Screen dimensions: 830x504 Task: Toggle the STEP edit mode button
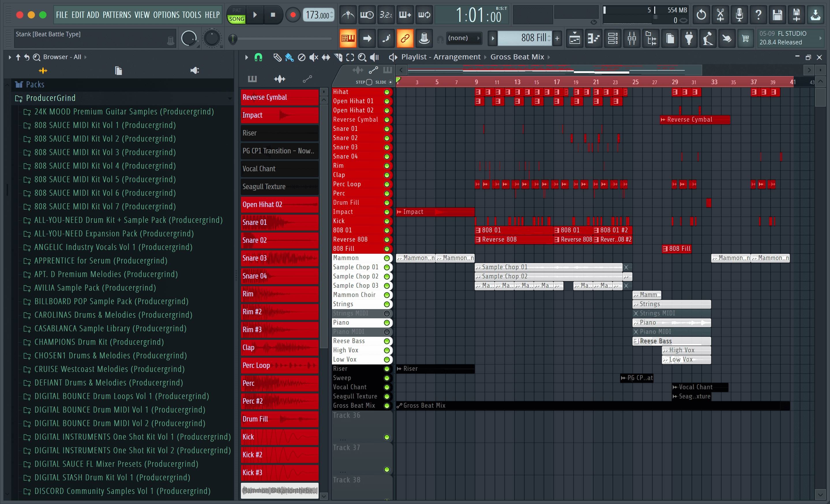pyautogui.click(x=369, y=82)
